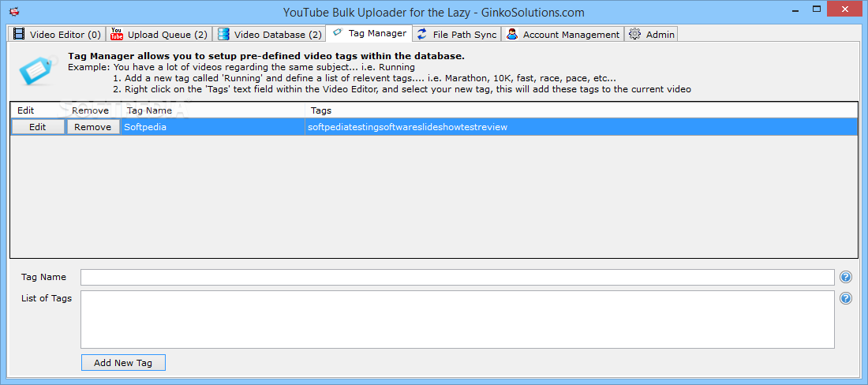Go to File Path Sync tab
This screenshot has height=385, width=868.
coord(457,34)
